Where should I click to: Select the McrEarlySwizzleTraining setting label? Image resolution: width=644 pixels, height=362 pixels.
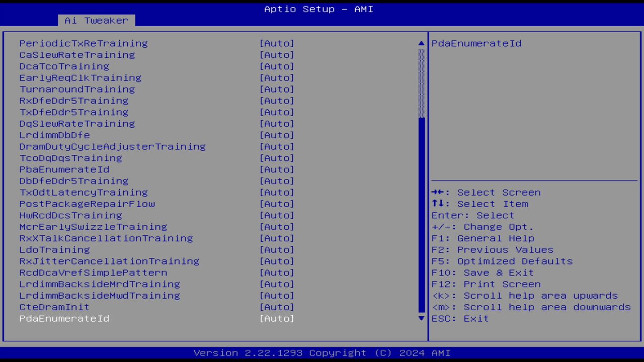point(93,227)
